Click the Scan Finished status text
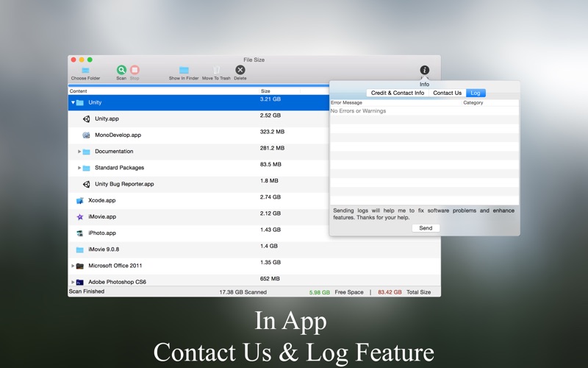Image resolution: width=588 pixels, height=368 pixels. point(87,291)
